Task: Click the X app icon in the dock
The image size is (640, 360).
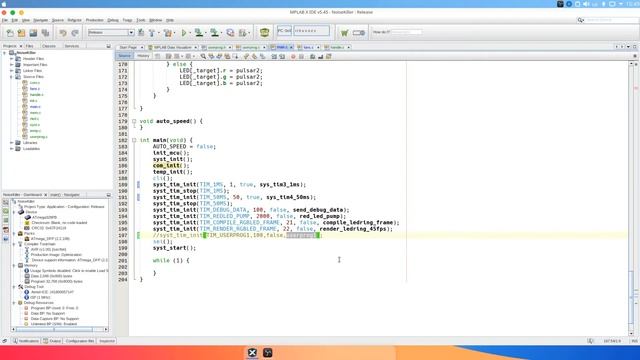Action: (252, 353)
